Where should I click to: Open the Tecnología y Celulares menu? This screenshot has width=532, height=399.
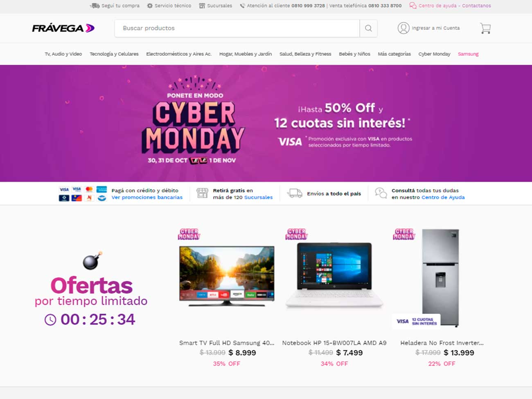click(114, 54)
